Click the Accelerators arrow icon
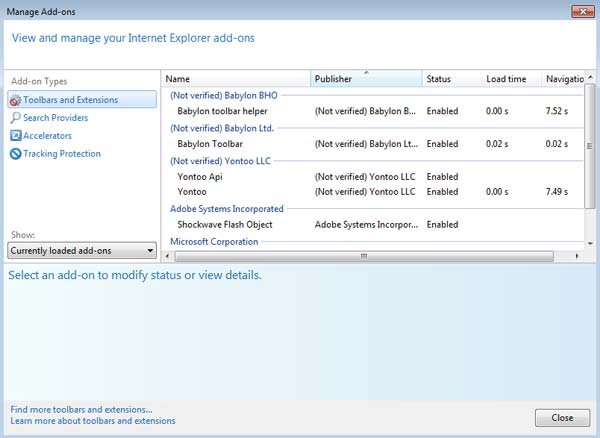 (x=16, y=135)
